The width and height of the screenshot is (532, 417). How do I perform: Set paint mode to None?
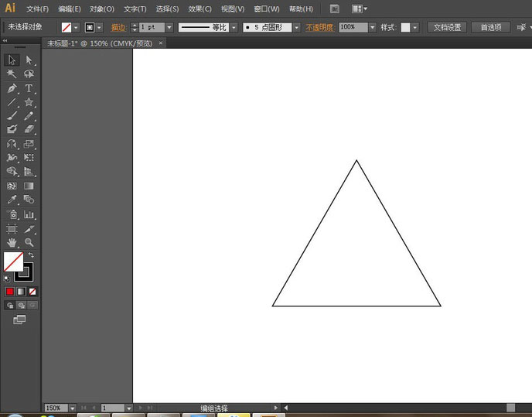[32, 292]
